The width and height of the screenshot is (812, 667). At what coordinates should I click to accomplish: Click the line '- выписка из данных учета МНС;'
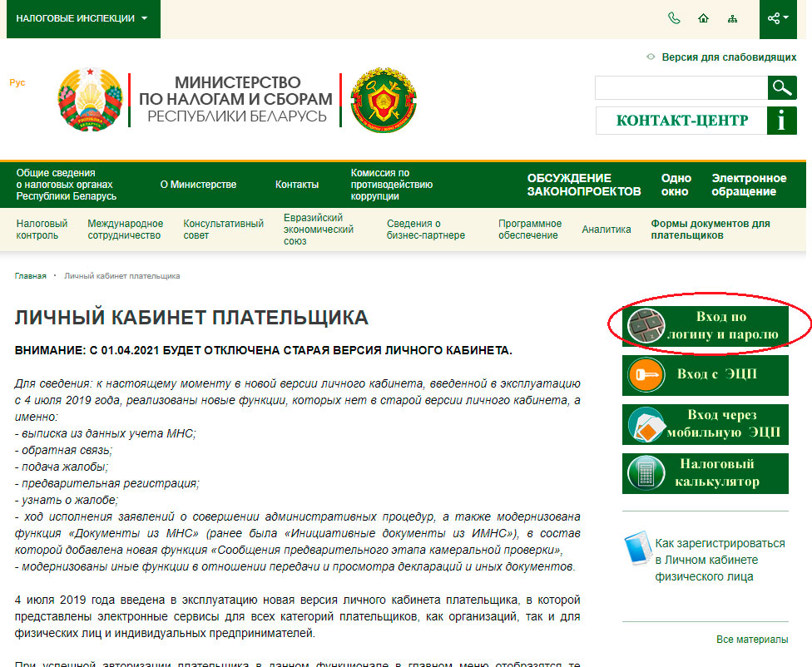pos(106,433)
